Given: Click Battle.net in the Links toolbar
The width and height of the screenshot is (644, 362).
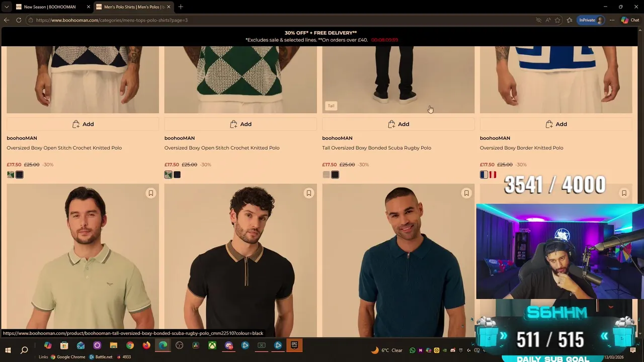Looking at the screenshot, I should coord(101,357).
